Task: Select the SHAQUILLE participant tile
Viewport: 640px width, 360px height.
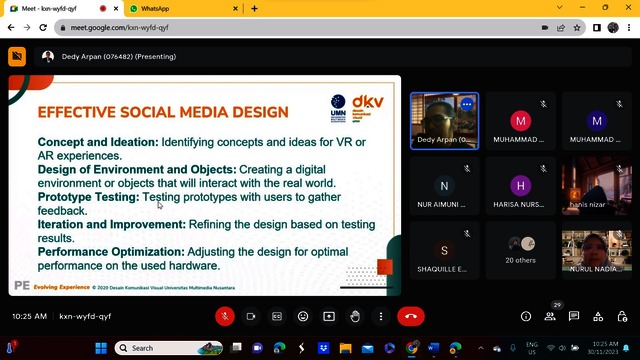Action: (x=444, y=251)
